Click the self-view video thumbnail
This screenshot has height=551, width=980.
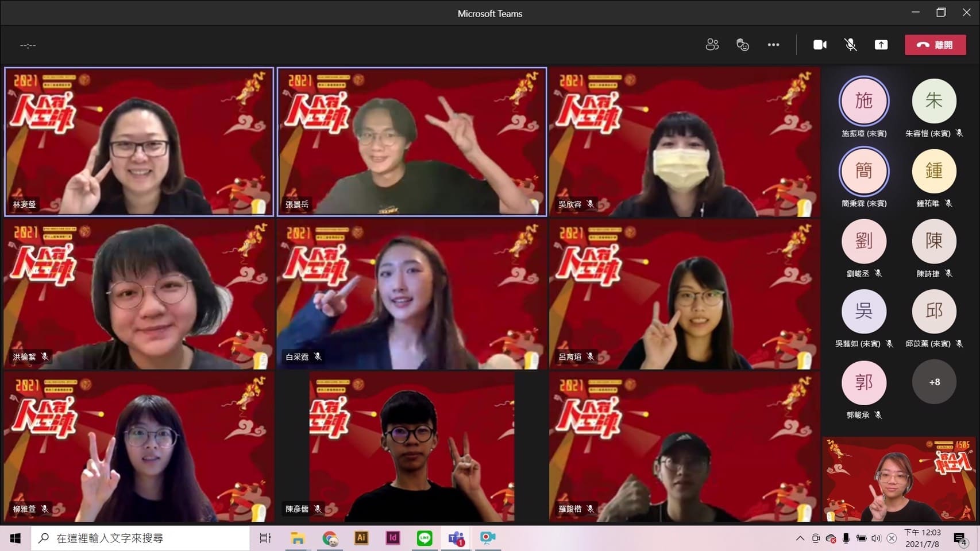(899, 479)
